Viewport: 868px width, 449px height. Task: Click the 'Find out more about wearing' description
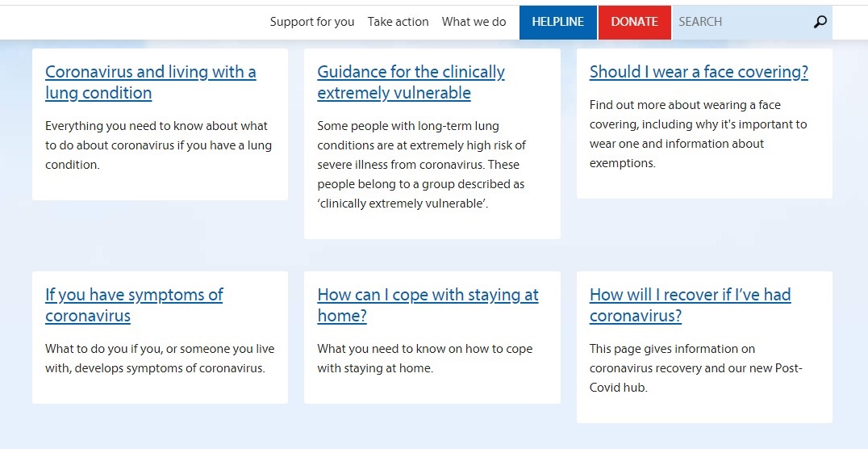tap(698, 134)
